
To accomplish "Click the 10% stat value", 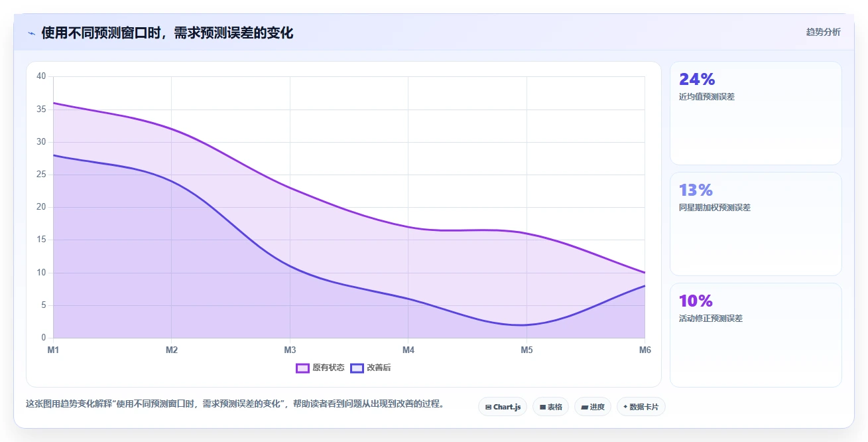I will [696, 301].
